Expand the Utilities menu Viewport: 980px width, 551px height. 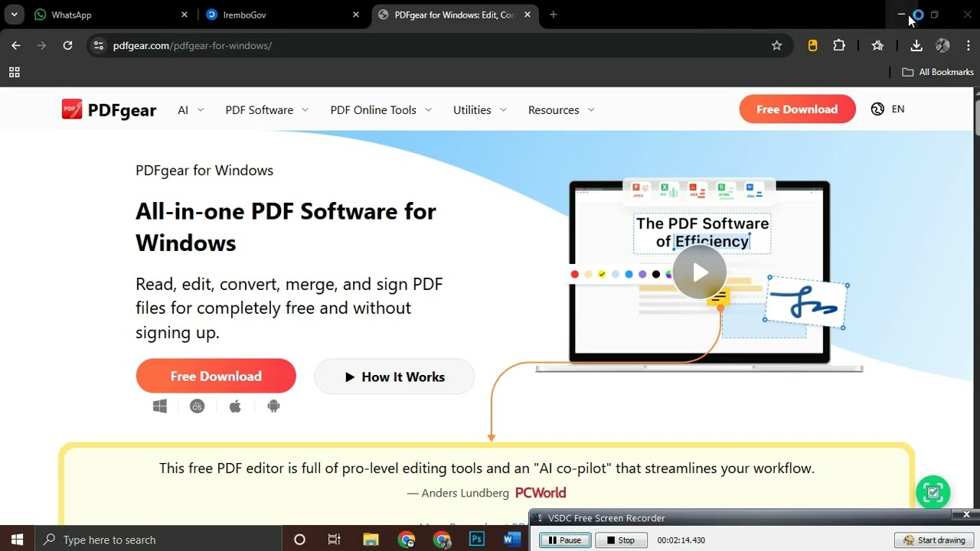pyautogui.click(x=479, y=110)
